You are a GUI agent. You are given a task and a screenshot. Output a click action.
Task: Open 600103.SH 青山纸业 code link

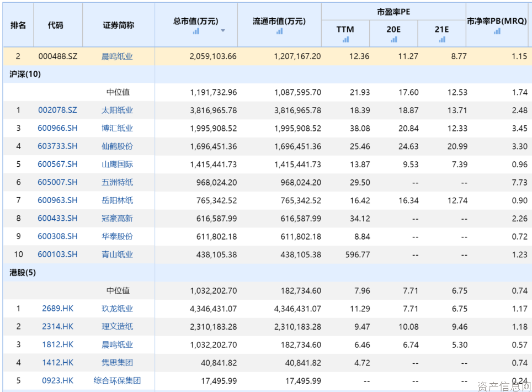click(58, 254)
